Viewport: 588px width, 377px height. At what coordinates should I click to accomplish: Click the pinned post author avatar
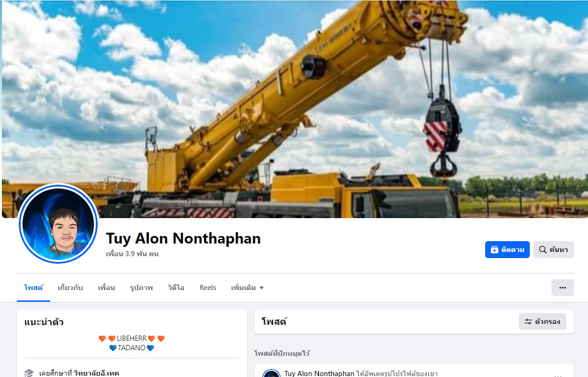[271, 374]
